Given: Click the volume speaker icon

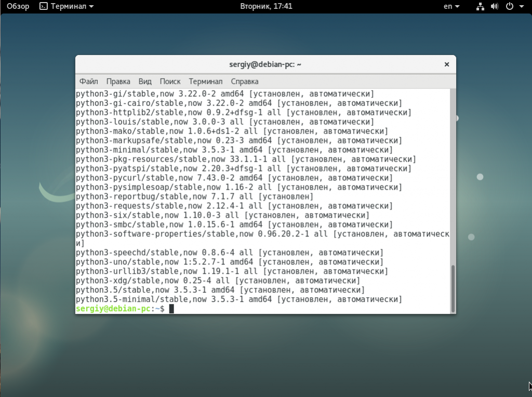Looking at the screenshot, I should [x=494, y=7].
